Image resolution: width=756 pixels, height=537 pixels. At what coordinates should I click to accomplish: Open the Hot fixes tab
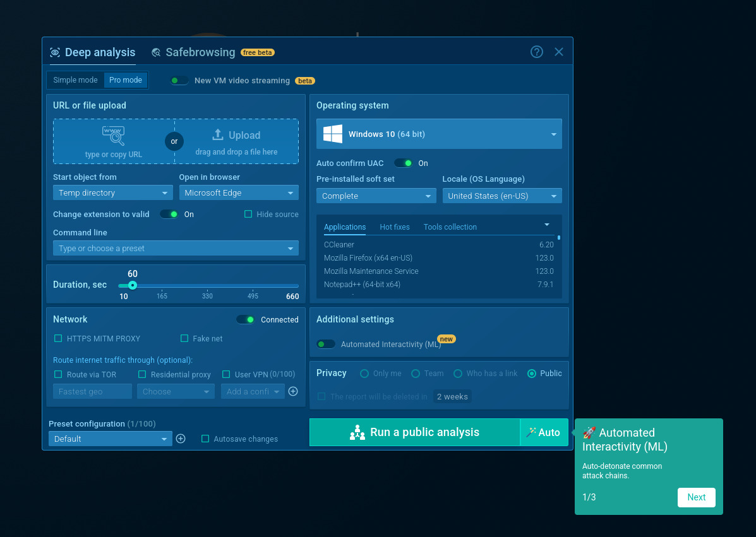395,227
